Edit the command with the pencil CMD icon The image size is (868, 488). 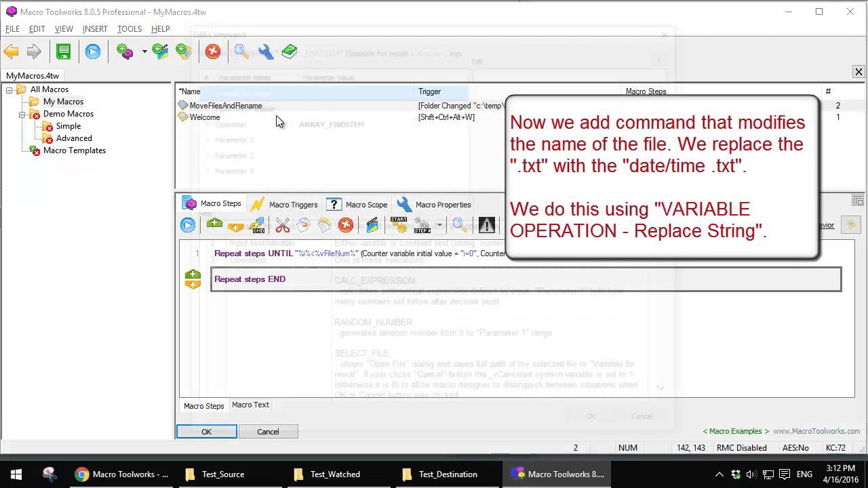257,225
